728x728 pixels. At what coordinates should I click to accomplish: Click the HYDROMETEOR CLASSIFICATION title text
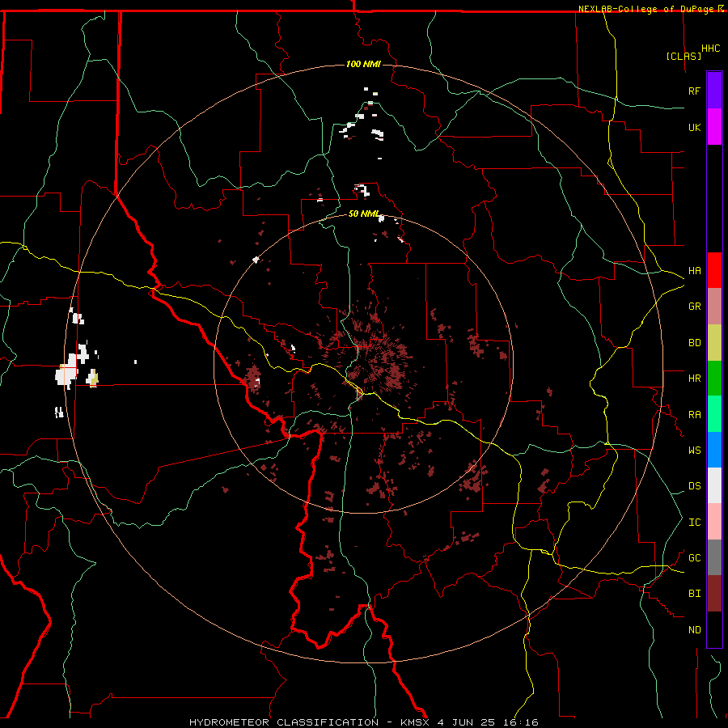coord(284,722)
